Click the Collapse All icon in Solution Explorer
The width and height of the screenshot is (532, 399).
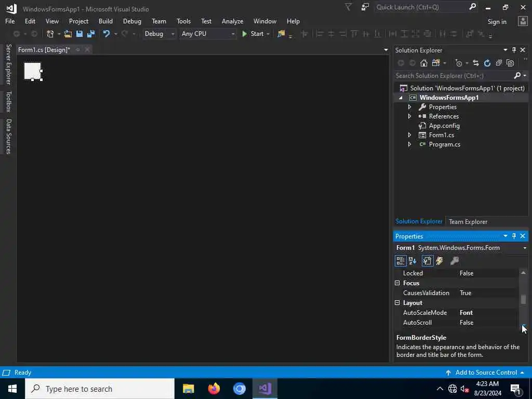pos(499,63)
